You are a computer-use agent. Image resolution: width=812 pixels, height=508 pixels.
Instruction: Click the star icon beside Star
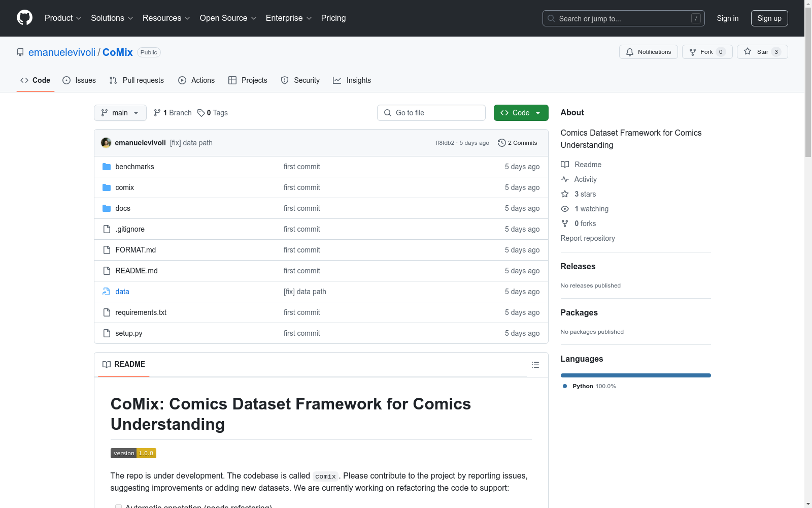tap(748, 51)
